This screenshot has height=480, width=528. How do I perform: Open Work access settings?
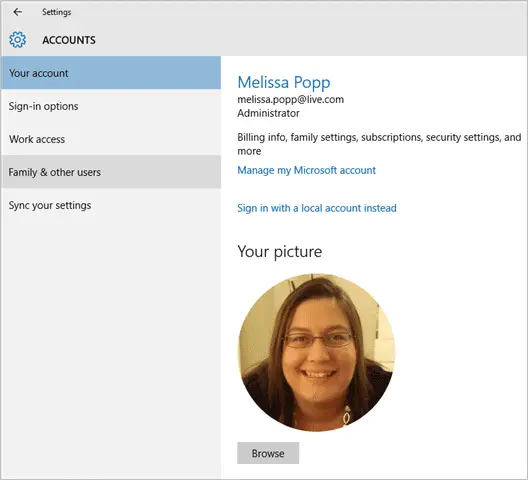(x=111, y=139)
